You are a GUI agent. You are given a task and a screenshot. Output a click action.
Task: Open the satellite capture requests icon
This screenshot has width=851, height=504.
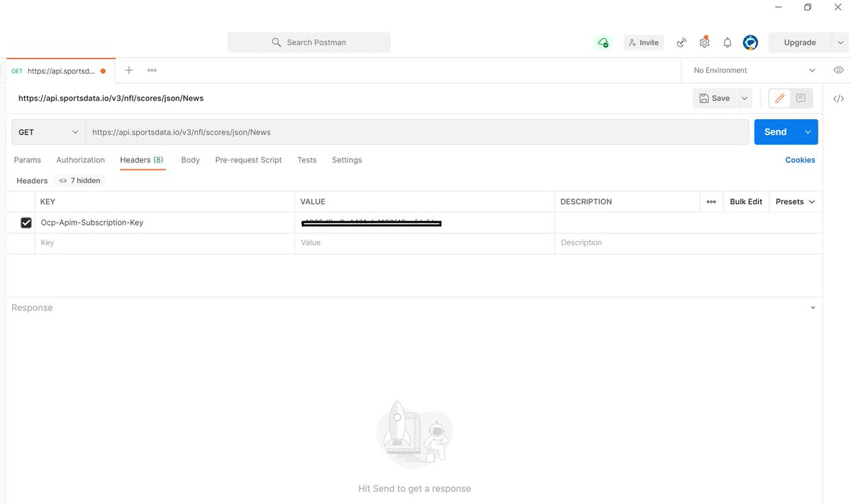coord(682,43)
